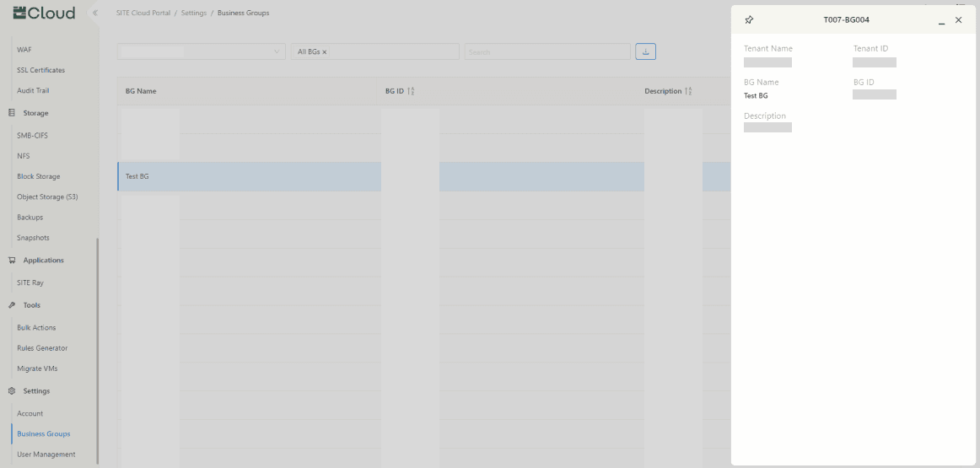Close the T007-BG004 side panel

(x=958, y=19)
